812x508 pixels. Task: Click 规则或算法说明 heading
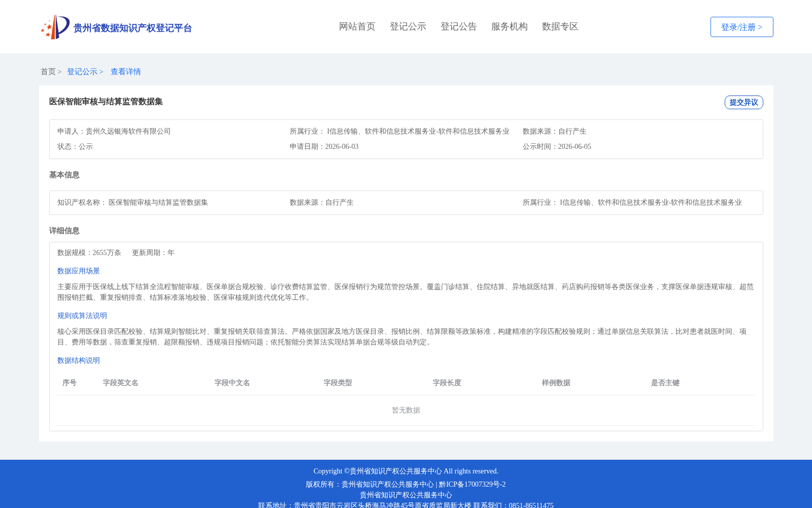coord(82,315)
